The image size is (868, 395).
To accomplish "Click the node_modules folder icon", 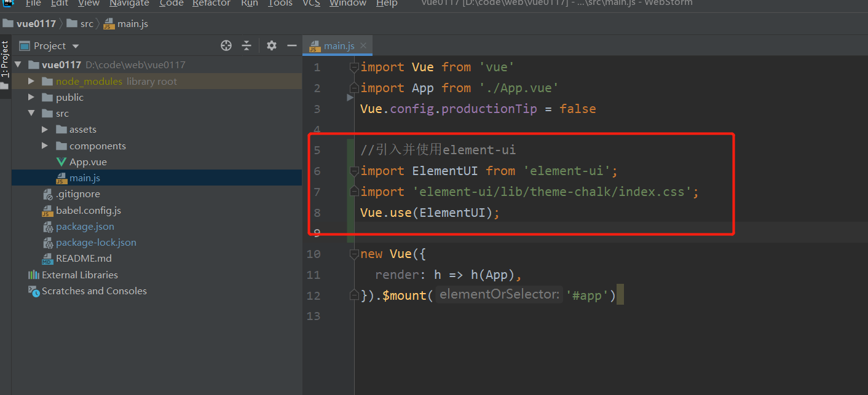I will pos(47,81).
